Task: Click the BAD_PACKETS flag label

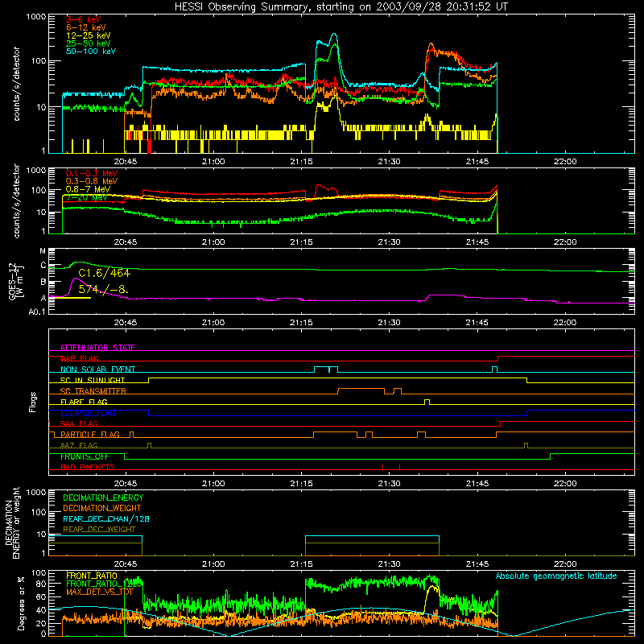Action: coord(88,467)
